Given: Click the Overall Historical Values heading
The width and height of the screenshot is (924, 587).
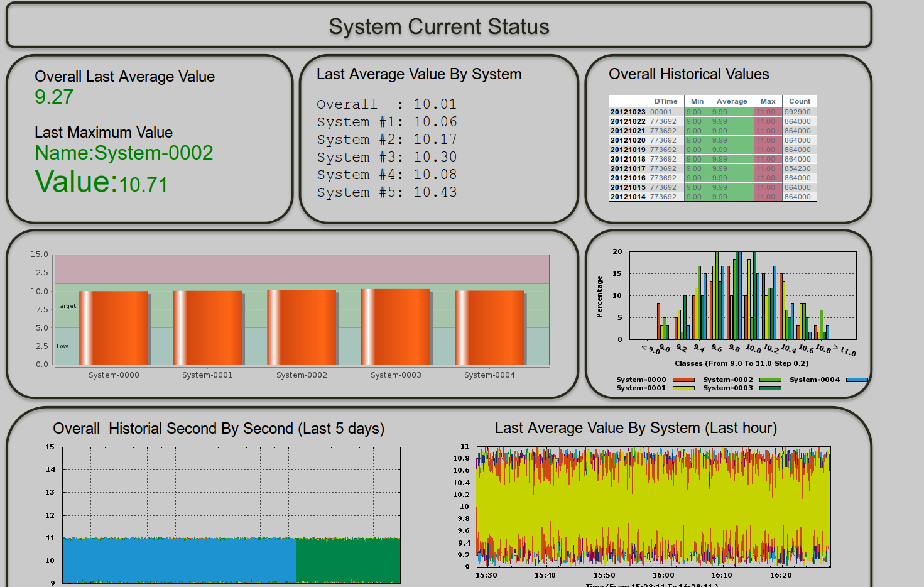Looking at the screenshot, I should [688, 74].
